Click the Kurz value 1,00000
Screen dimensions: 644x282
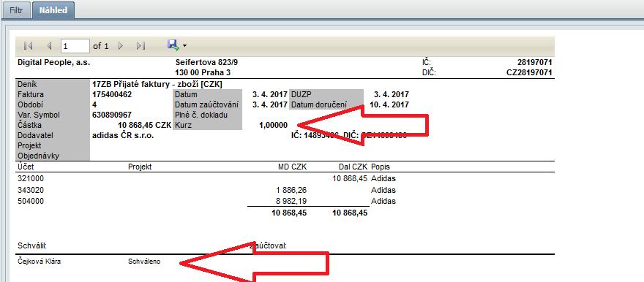pyautogui.click(x=273, y=125)
